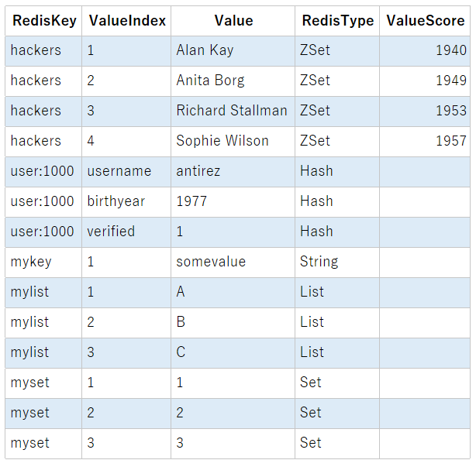Select the ValueIndex column header

pos(126,21)
